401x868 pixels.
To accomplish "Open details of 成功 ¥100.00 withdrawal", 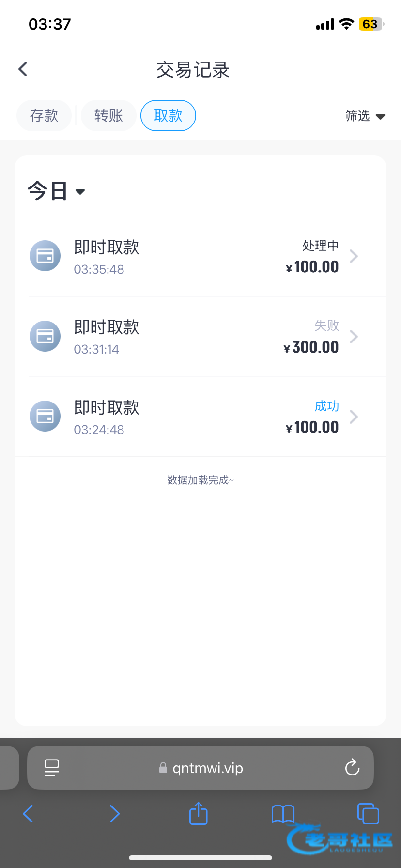I will [x=354, y=417].
